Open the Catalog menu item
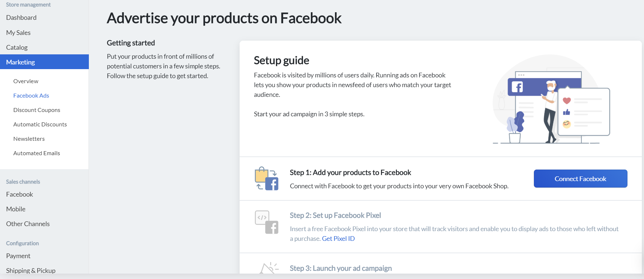 [17, 48]
